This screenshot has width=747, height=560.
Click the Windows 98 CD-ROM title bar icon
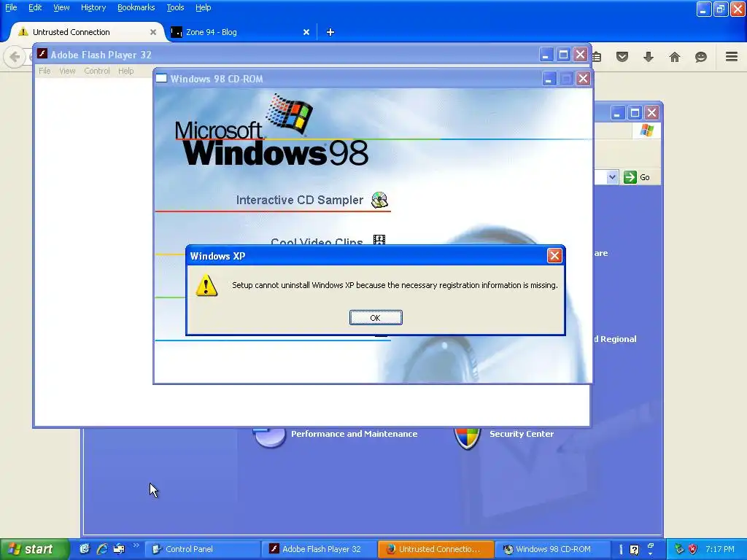pyautogui.click(x=161, y=79)
